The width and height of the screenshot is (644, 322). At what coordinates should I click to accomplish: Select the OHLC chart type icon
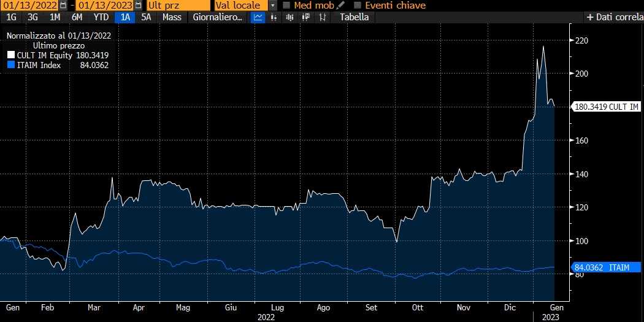[x=323, y=17]
